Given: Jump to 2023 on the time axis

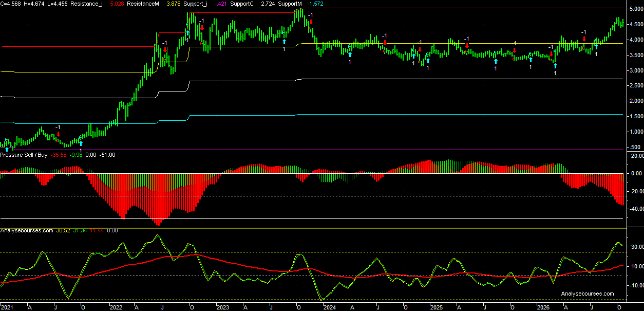Looking at the screenshot, I should 223,307.
